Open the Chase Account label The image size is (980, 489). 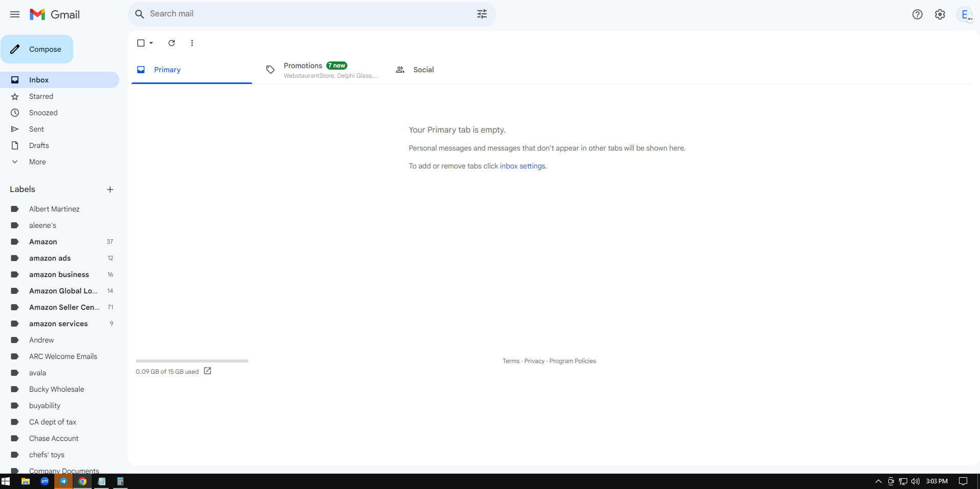coord(59,438)
